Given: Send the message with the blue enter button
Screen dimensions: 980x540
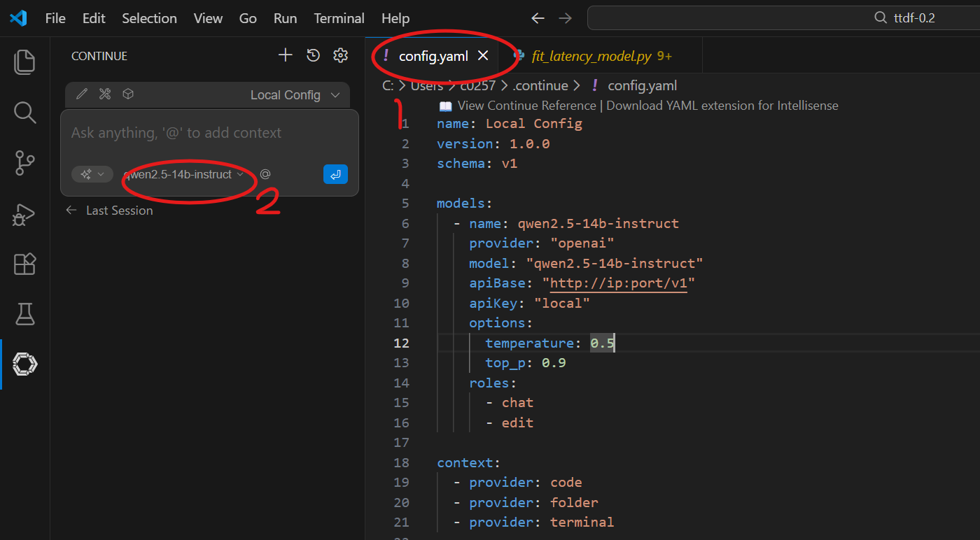Looking at the screenshot, I should point(335,174).
